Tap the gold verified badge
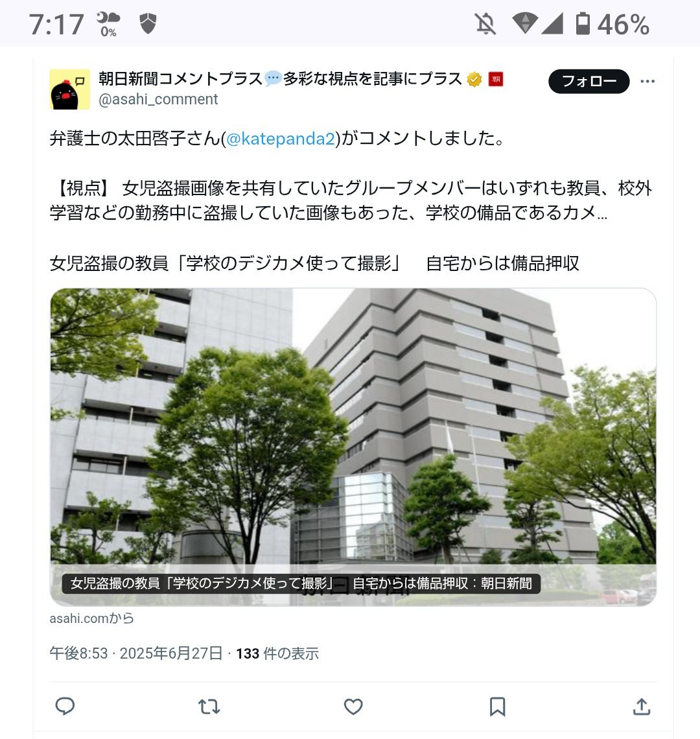Image resolution: width=700 pixels, height=739 pixels. 474,79
